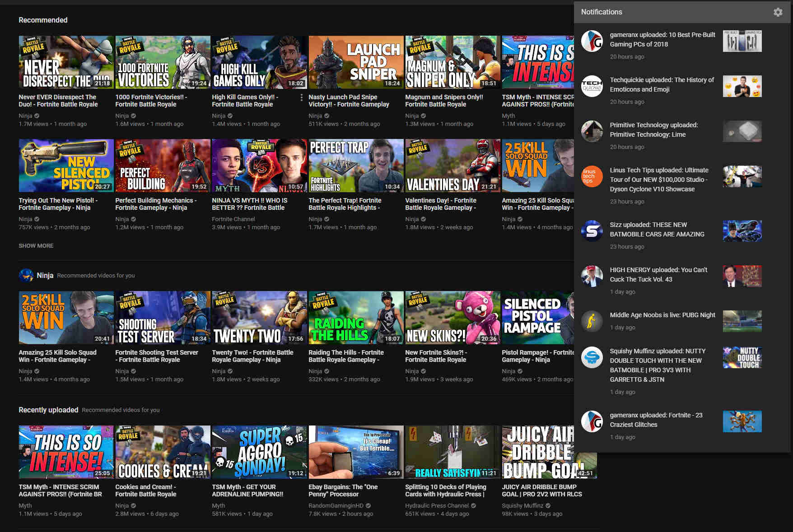Click Fortnite Channel name under Ninja vs Myth
The height and width of the screenshot is (532, 793).
233,219
